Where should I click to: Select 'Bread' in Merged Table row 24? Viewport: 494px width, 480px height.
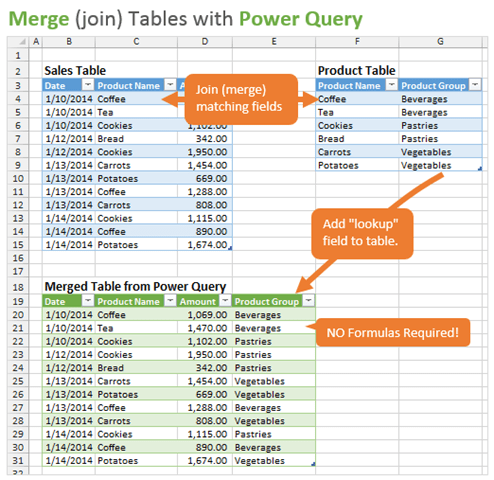[x=136, y=368]
